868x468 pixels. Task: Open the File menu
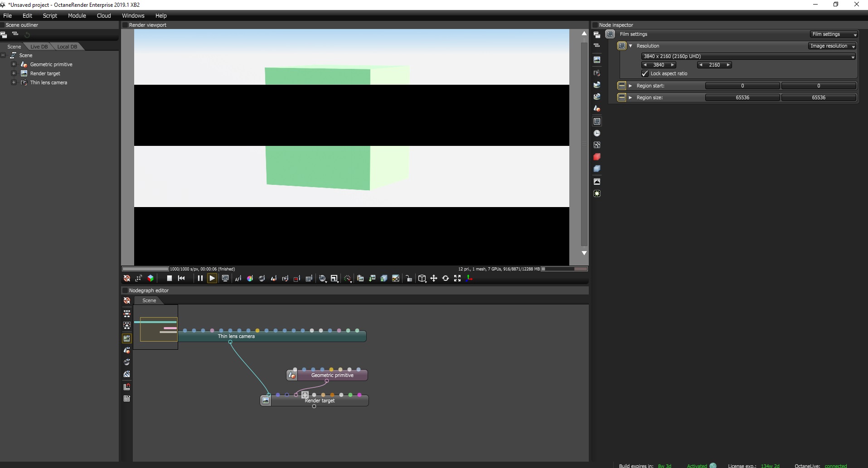tap(8, 16)
